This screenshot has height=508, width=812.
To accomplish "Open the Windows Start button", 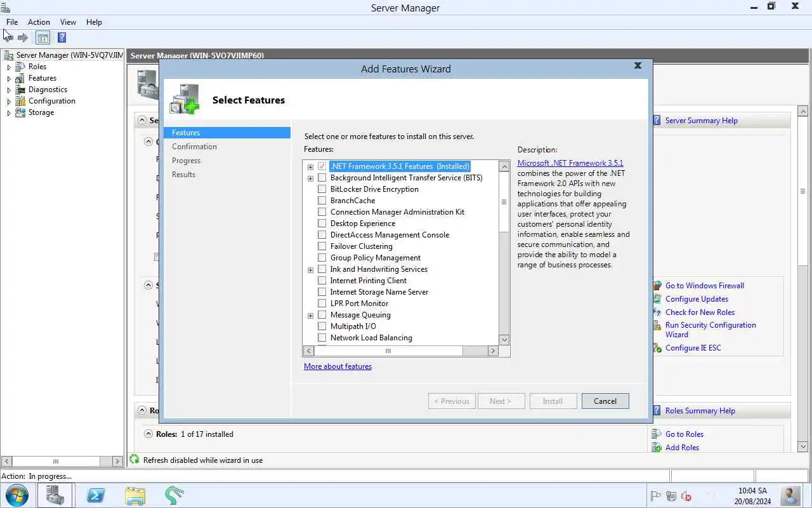I will coord(16,495).
